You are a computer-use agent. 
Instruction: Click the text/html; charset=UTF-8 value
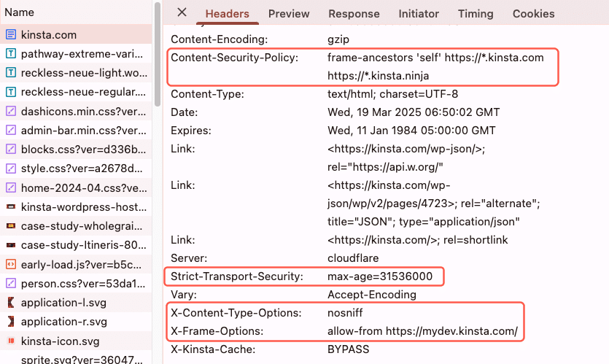(392, 94)
